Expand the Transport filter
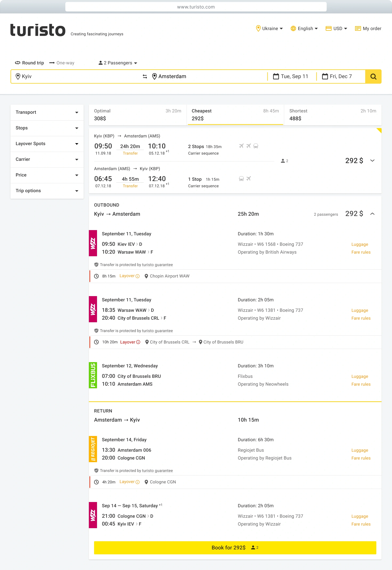This screenshot has width=392, height=570. coord(47,112)
